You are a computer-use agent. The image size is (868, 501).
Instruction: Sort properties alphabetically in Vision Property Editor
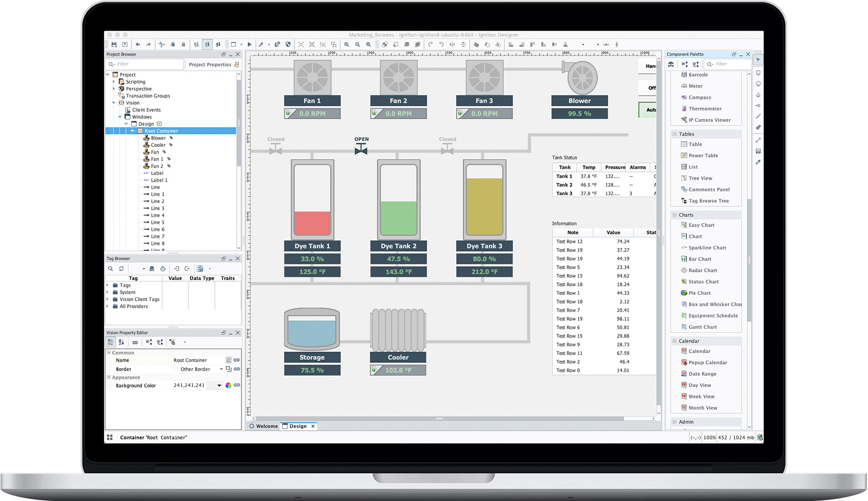121,342
